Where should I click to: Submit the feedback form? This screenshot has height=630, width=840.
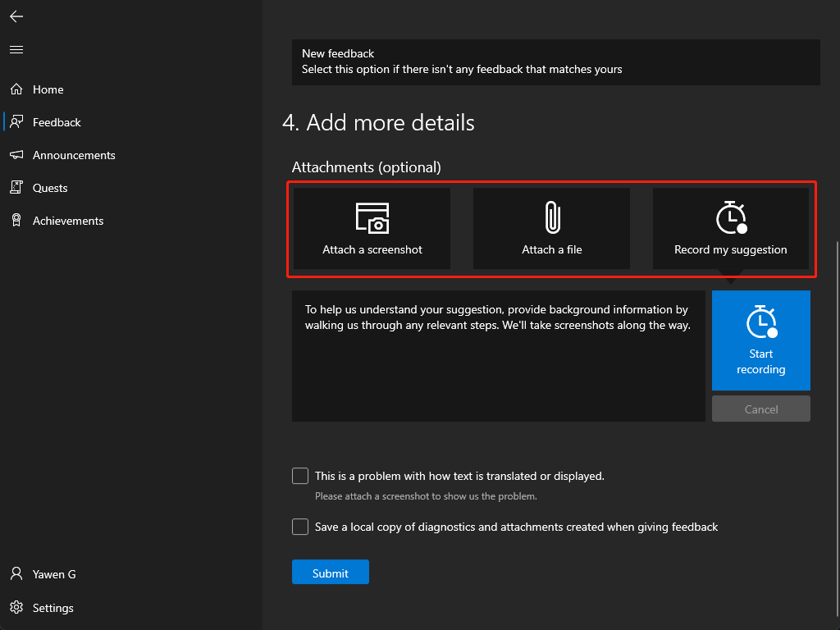330,573
